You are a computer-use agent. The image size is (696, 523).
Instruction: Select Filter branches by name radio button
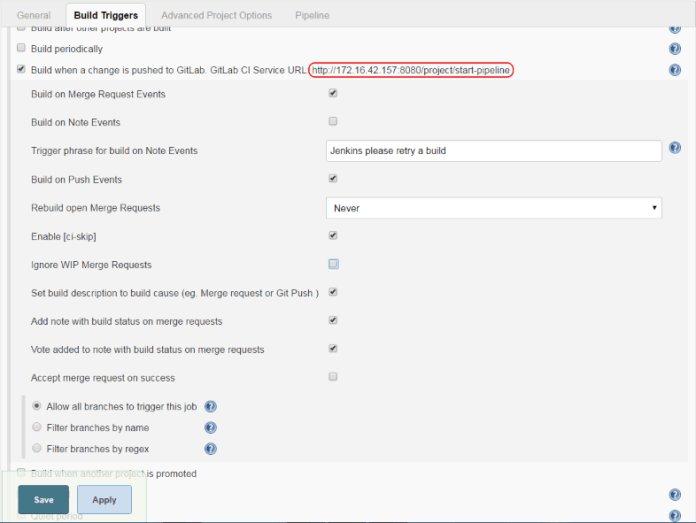tap(37, 427)
